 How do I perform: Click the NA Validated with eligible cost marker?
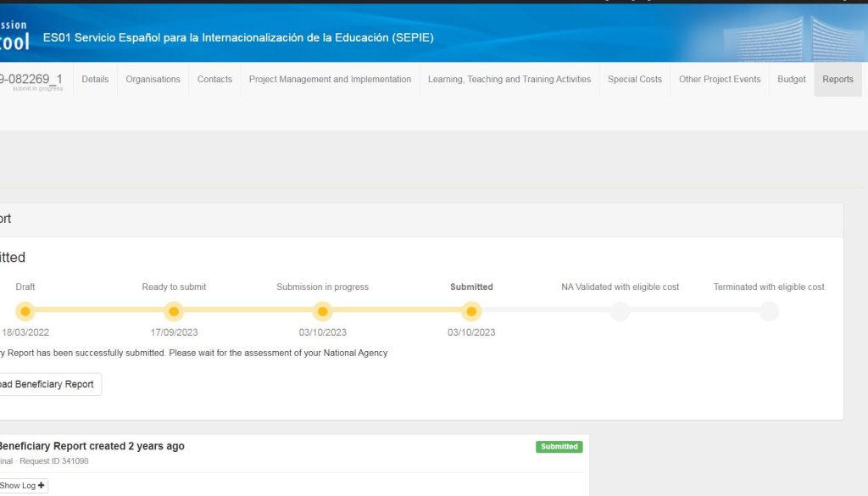click(620, 312)
